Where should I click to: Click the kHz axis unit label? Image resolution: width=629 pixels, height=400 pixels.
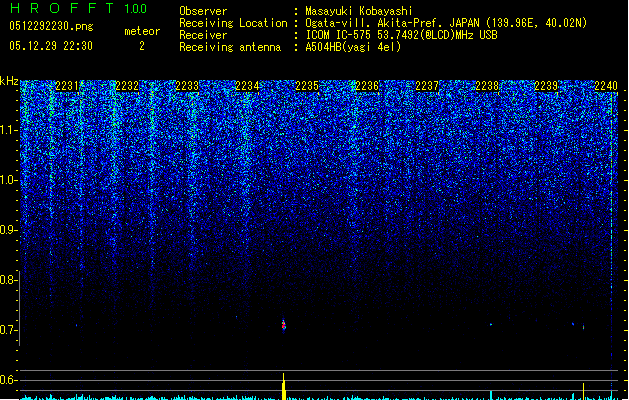9,81
